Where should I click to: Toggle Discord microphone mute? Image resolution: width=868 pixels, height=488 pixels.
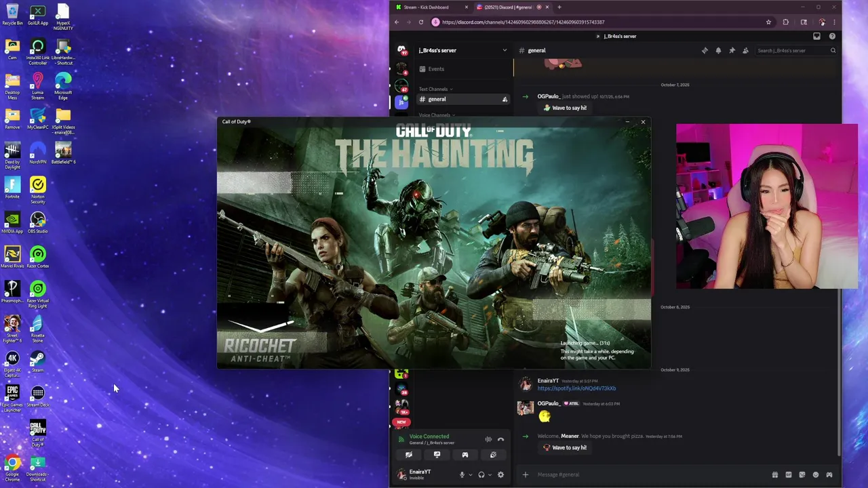[x=462, y=474]
